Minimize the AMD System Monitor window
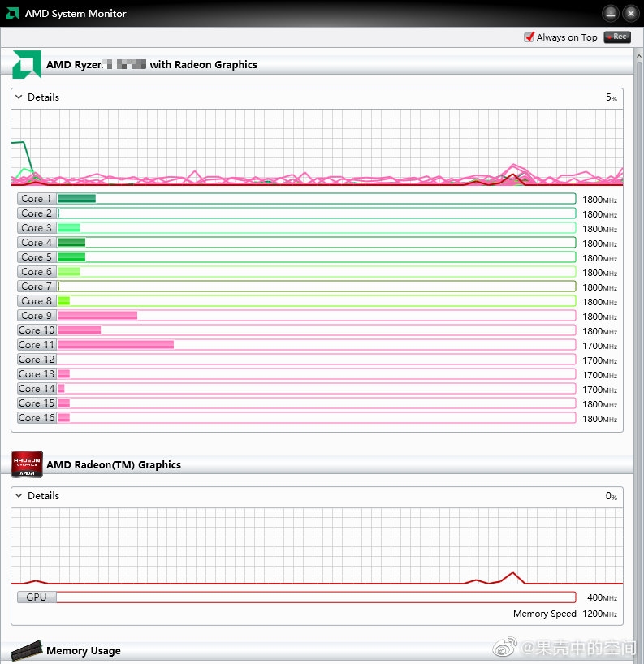Image resolution: width=644 pixels, height=664 pixels. (x=611, y=13)
